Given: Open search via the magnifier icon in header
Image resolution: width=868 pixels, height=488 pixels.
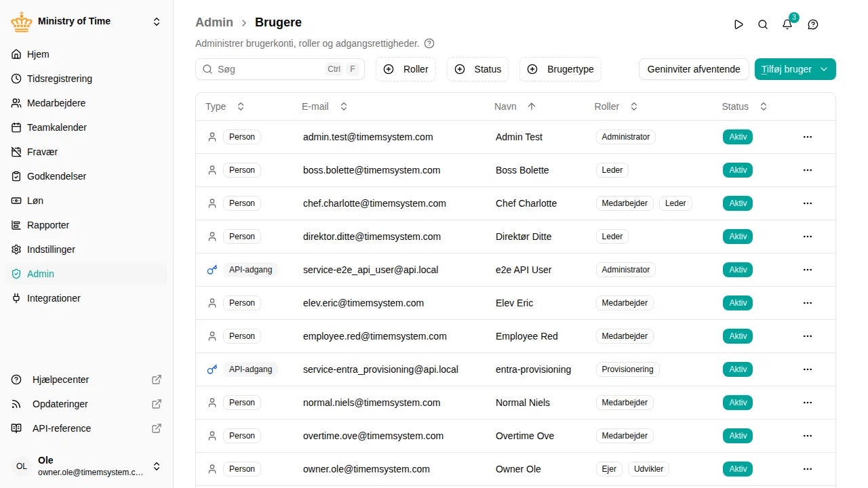Looking at the screenshot, I should (x=763, y=24).
